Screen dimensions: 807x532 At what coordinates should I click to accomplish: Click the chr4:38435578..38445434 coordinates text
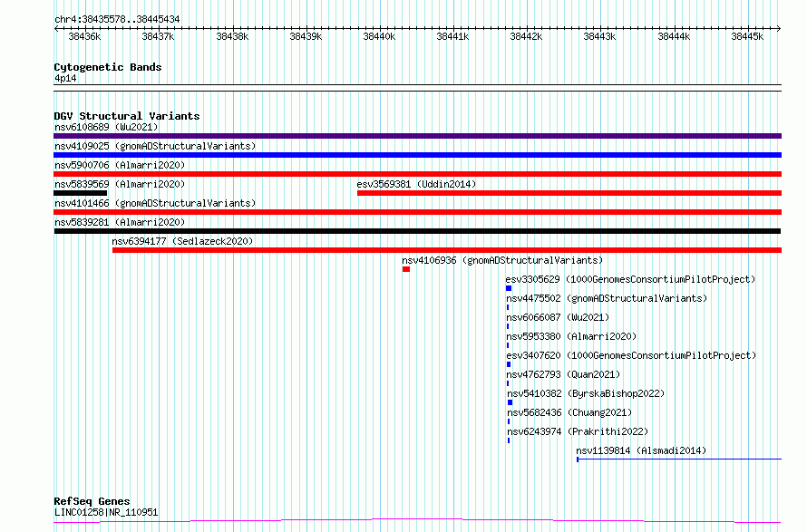(117, 20)
